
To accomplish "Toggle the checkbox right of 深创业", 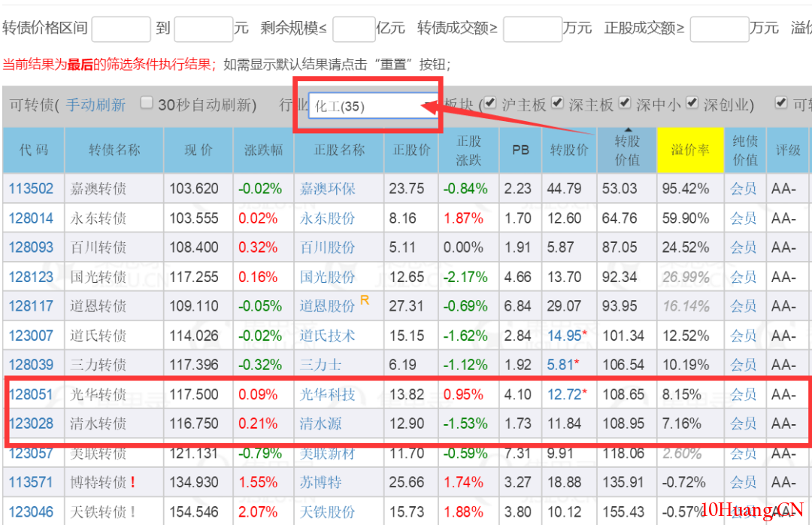I will [x=781, y=102].
